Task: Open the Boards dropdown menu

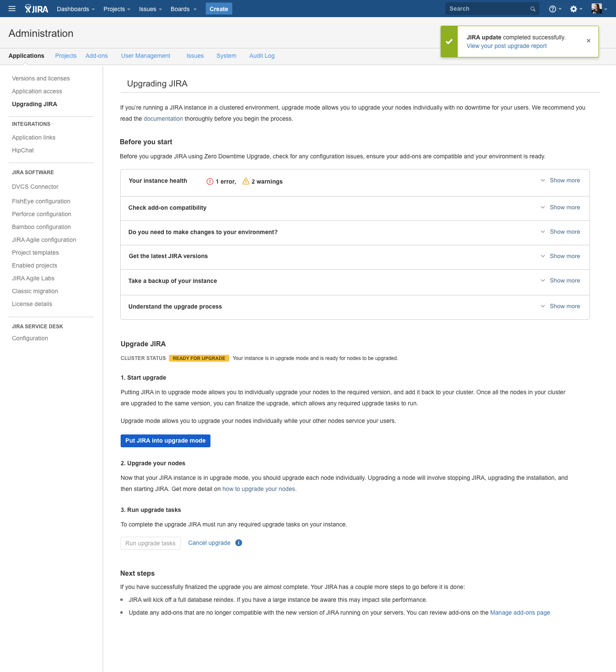Action: (184, 9)
